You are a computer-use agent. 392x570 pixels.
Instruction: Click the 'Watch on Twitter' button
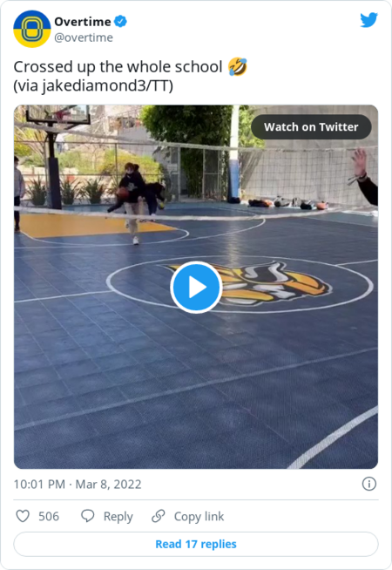pyautogui.click(x=311, y=127)
